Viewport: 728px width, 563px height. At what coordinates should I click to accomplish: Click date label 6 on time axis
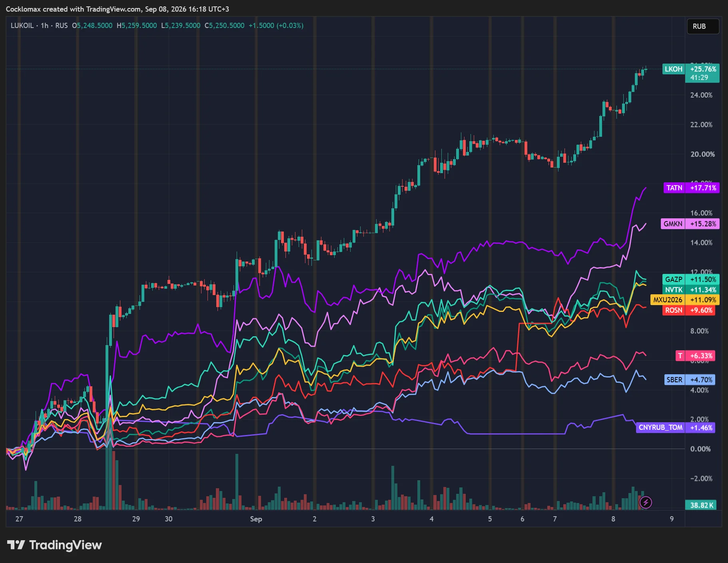click(522, 519)
